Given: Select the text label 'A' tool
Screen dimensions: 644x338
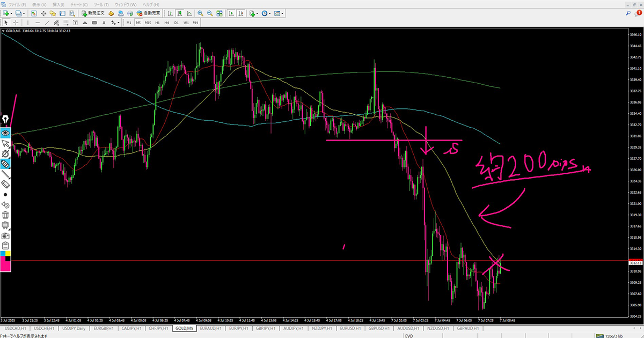Looking at the screenshot, I should [x=104, y=23].
